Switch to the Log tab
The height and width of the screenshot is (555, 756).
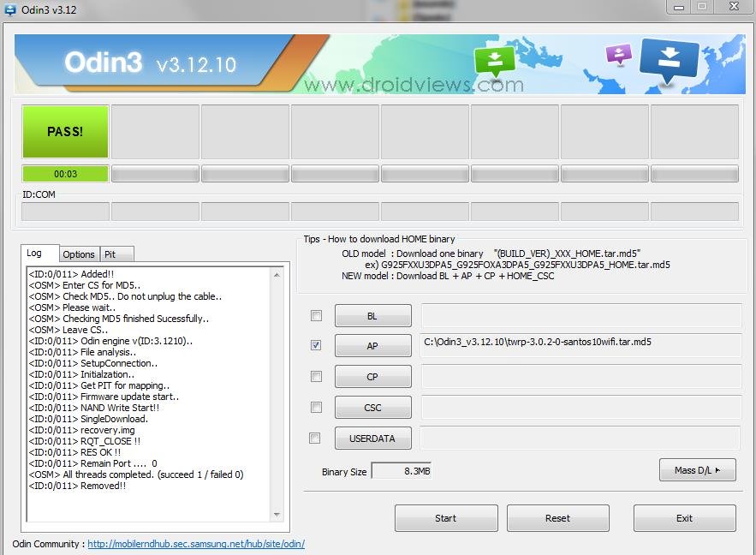tap(39, 254)
